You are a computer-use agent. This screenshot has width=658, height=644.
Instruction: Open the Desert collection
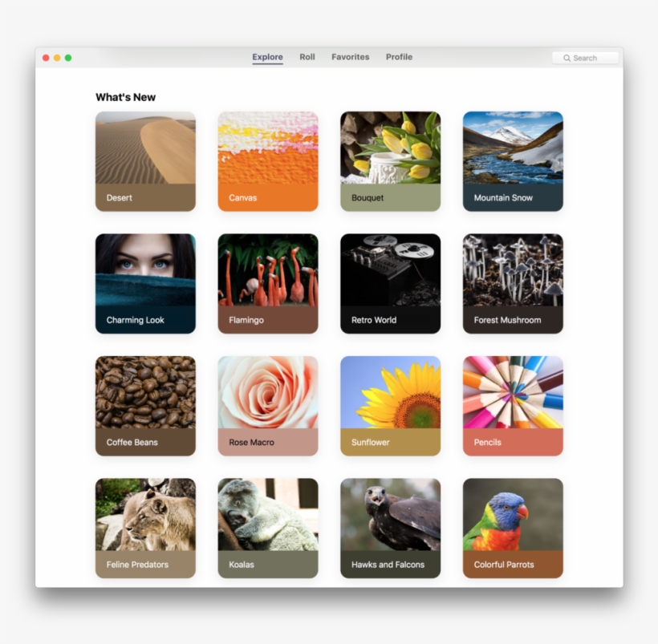145,160
